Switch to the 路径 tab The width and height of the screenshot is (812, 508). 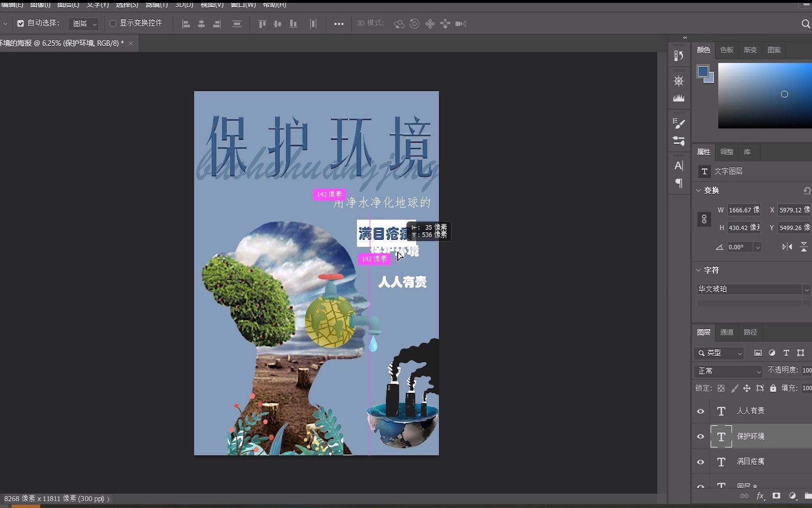click(750, 332)
